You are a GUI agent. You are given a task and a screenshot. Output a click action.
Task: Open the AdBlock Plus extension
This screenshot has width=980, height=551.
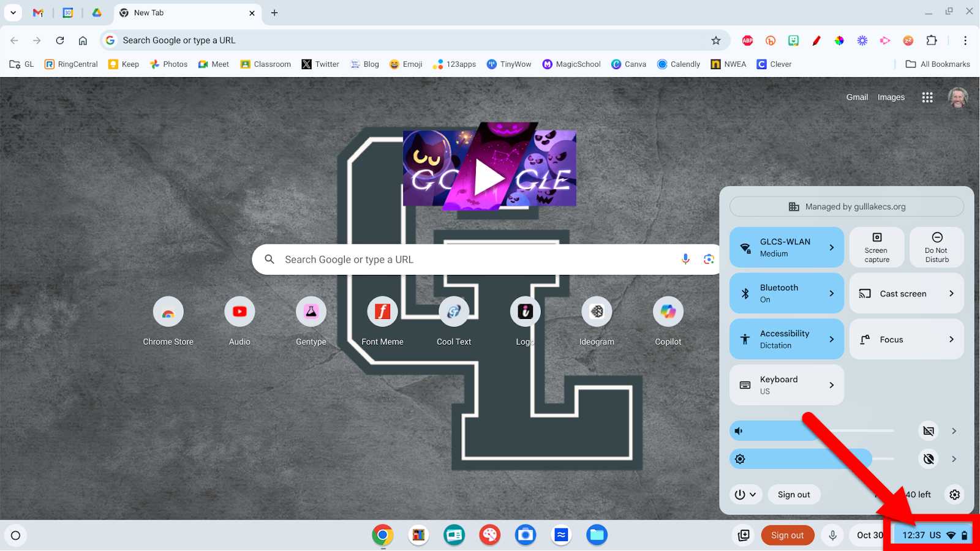pos(747,40)
